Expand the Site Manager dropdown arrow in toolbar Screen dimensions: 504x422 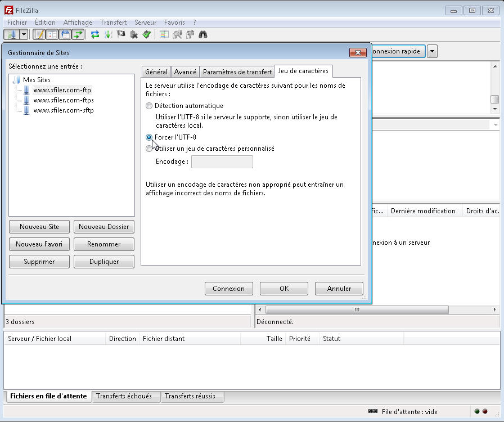tap(24, 34)
